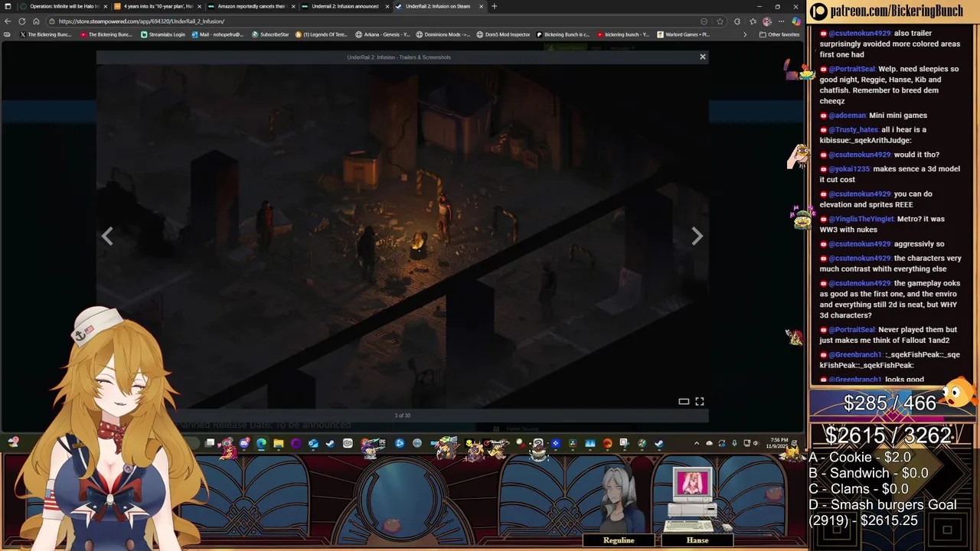Open the Other favorites folder

point(779,34)
